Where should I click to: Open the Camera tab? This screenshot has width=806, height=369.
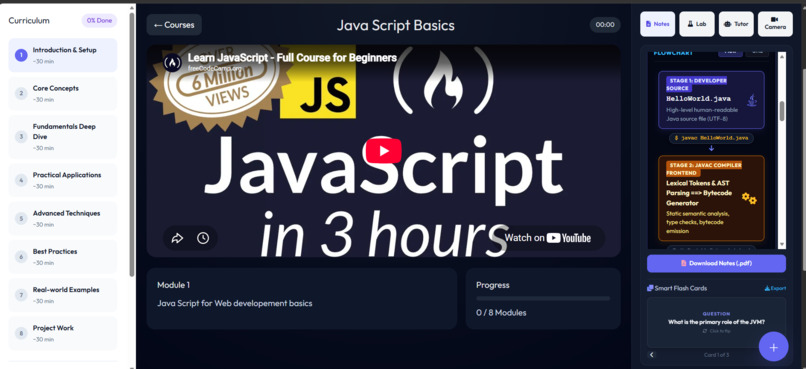point(775,24)
